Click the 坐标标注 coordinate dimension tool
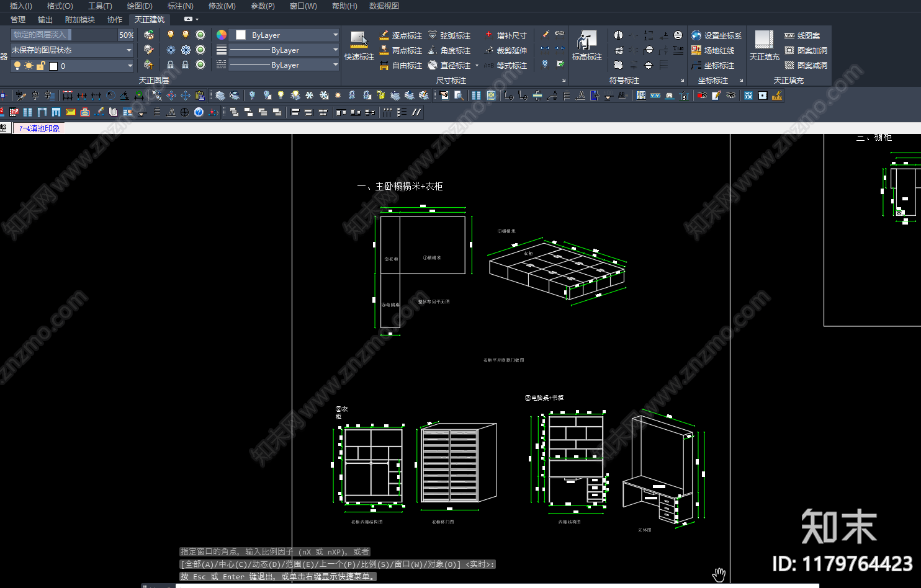This screenshot has width=921, height=588. click(x=713, y=65)
